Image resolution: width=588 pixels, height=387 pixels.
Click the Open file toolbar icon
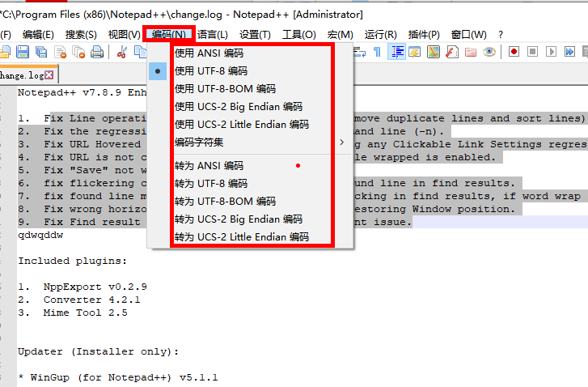(x=5, y=52)
